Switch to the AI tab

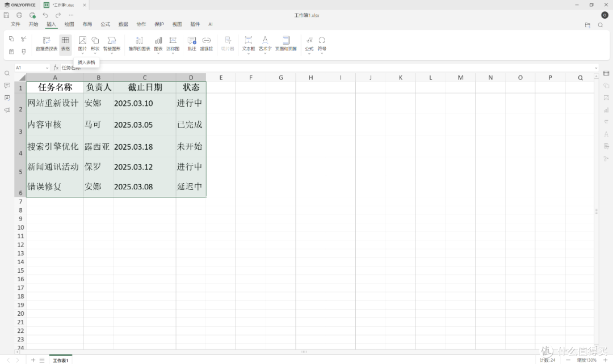211,24
